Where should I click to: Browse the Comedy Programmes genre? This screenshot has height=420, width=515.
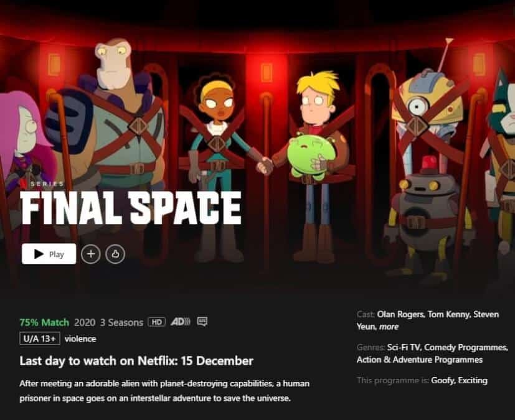coord(466,347)
